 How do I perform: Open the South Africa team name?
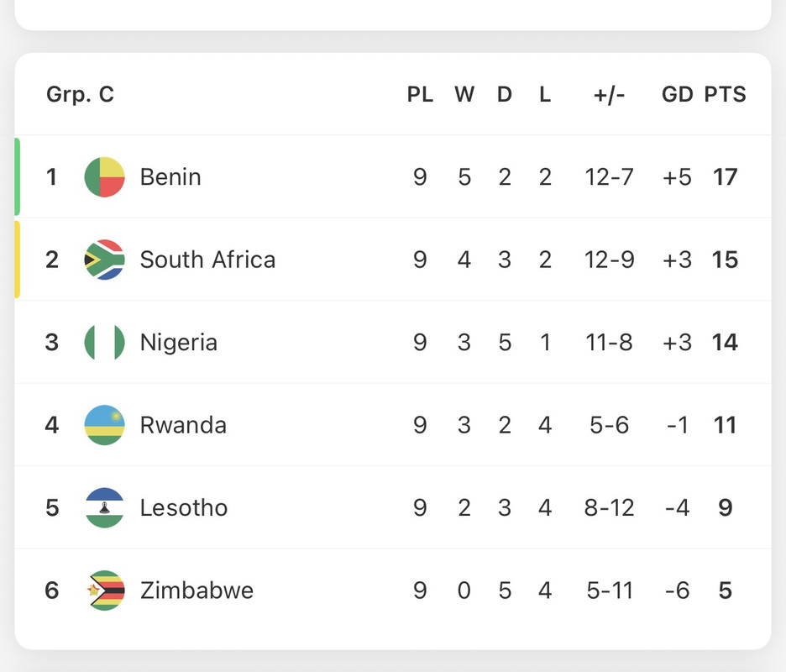coord(207,260)
